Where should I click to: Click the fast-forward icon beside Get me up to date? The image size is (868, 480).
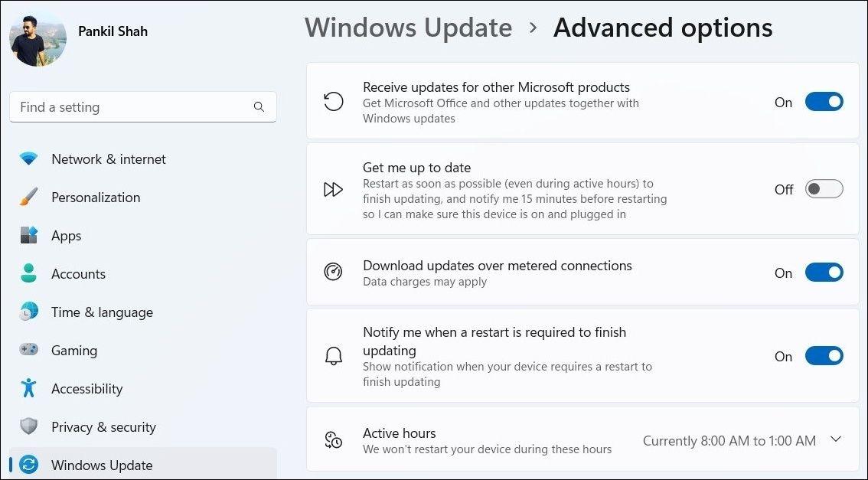333,189
